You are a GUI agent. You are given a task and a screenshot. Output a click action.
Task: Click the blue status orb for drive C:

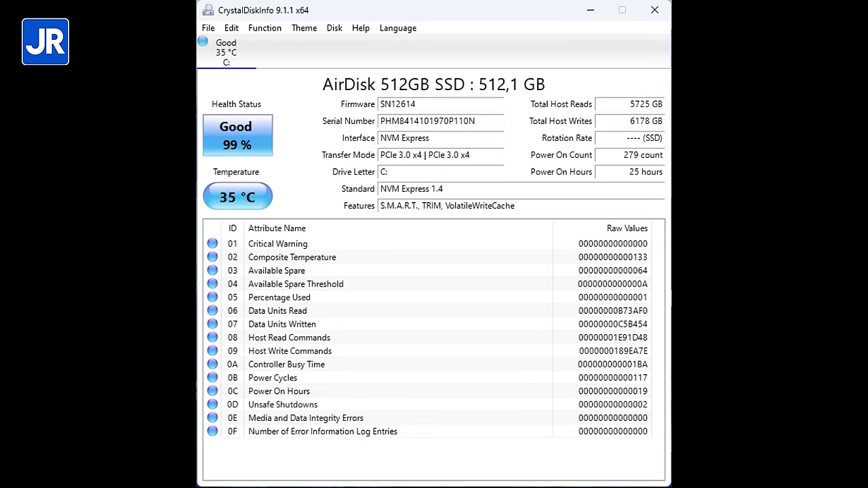(203, 42)
